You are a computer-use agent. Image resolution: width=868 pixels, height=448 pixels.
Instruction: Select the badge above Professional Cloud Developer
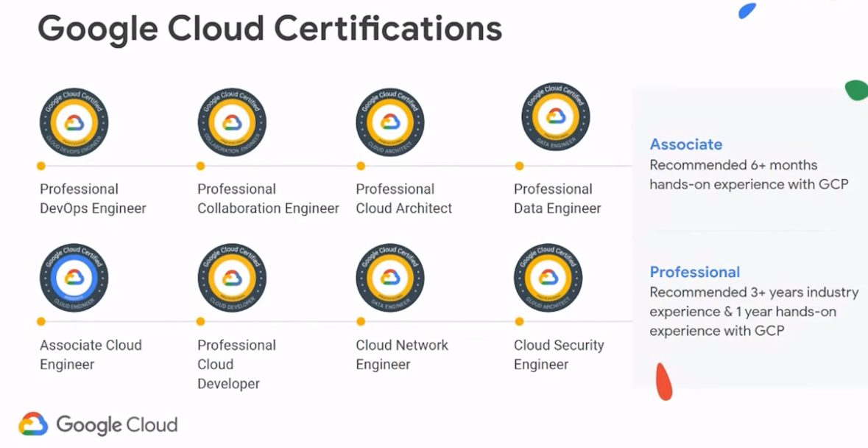[x=232, y=278]
